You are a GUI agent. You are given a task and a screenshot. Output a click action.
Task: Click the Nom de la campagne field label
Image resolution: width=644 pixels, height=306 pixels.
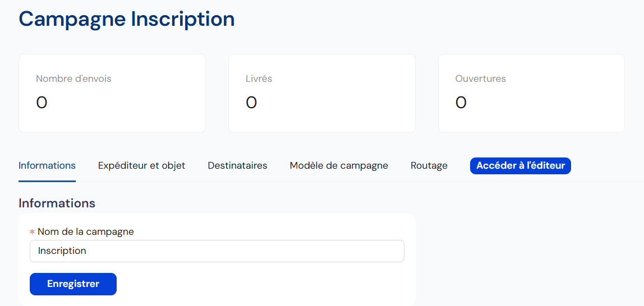86,231
